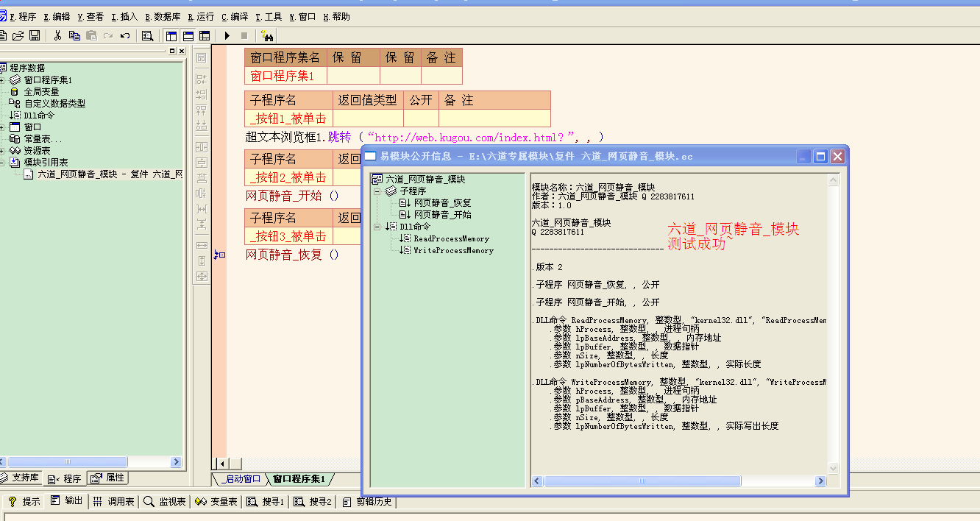
Task: Toggle the third panel layout toolbar button
Action: click(205, 35)
